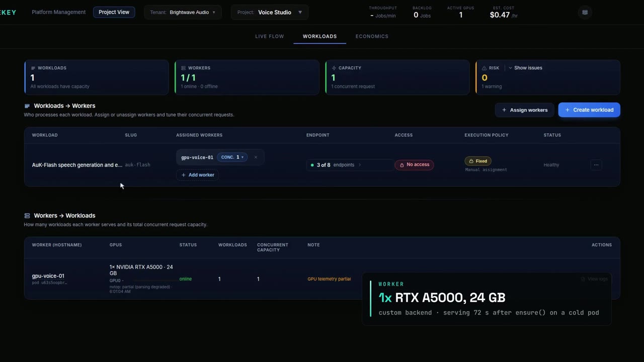Click the Capacity card lightning icon
Image resolution: width=644 pixels, height=362 pixels.
click(x=334, y=68)
